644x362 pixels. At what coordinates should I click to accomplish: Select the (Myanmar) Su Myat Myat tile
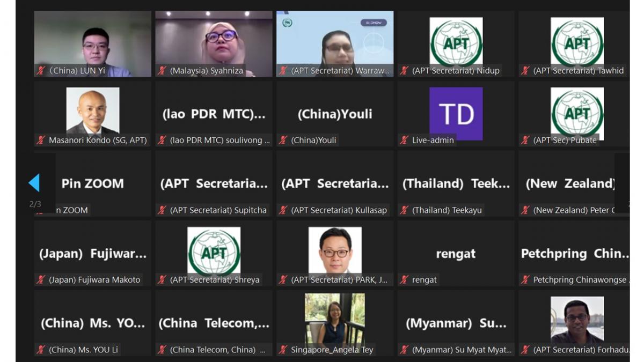[x=456, y=323]
